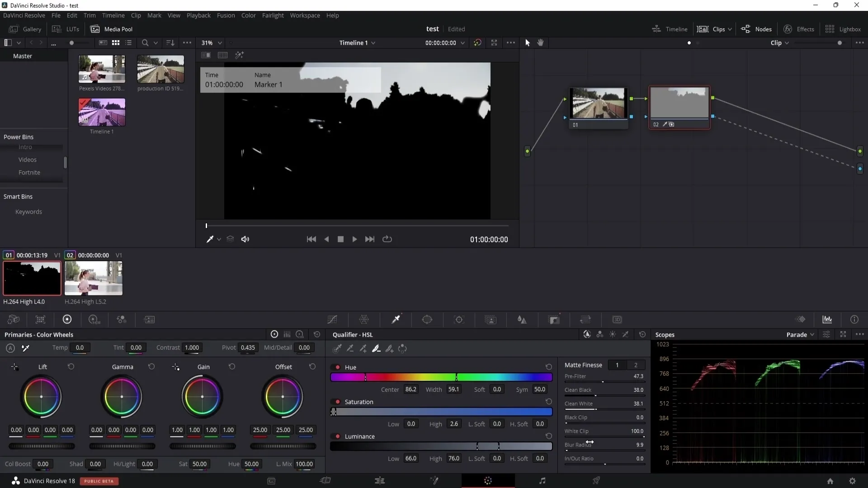
Task: Reset the Lift color wheel
Action: tap(71, 366)
